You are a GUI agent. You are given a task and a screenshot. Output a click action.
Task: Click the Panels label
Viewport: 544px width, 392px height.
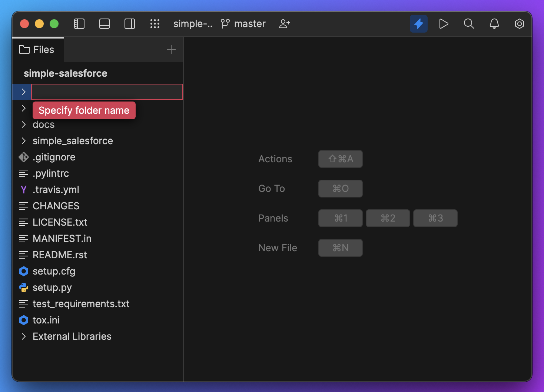click(x=273, y=218)
